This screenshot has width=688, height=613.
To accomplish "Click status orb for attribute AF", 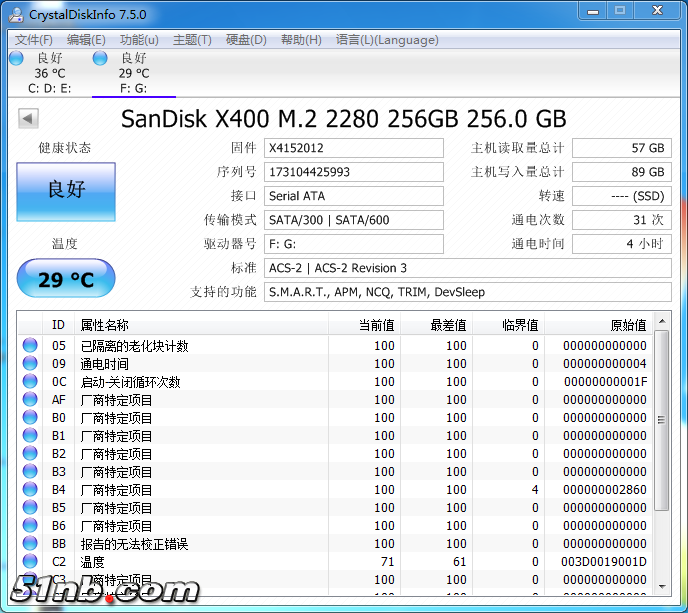I will (x=30, y=399).
